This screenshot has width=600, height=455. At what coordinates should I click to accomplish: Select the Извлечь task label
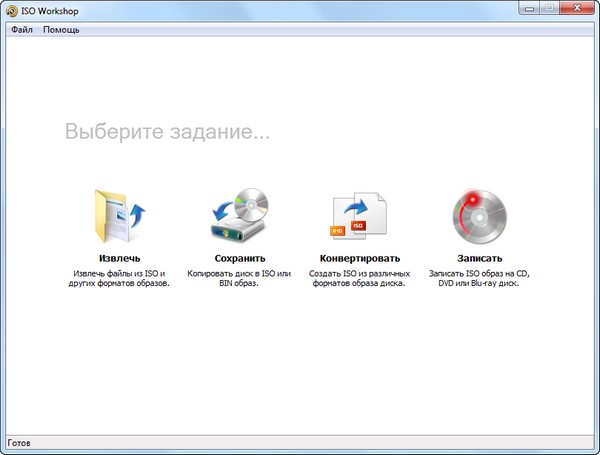(120, 258)
